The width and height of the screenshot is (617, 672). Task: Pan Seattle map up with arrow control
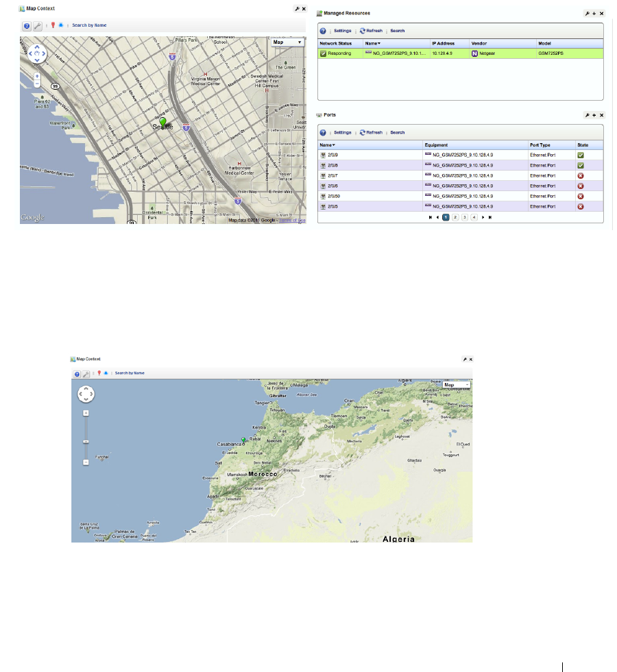pyautogui.click(x=37, y=47)
